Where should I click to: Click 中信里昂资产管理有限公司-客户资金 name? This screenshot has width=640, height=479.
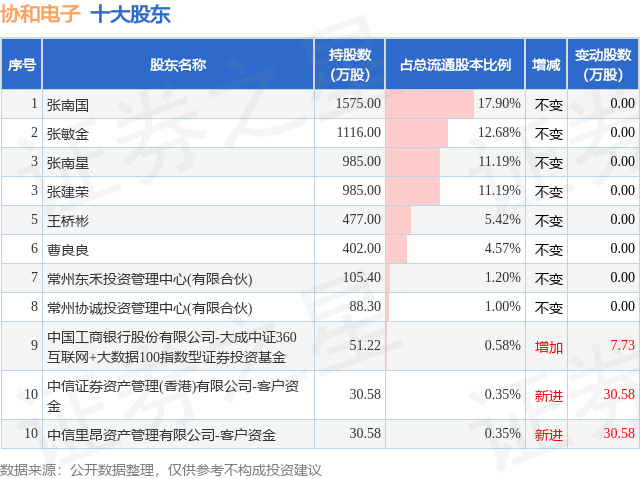161,435
